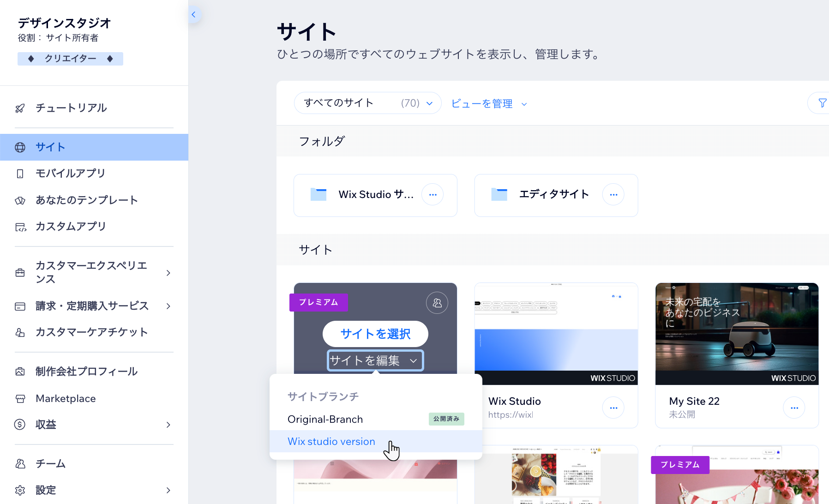Go to カスタムアプリ in the sidebar

[71, 227]
